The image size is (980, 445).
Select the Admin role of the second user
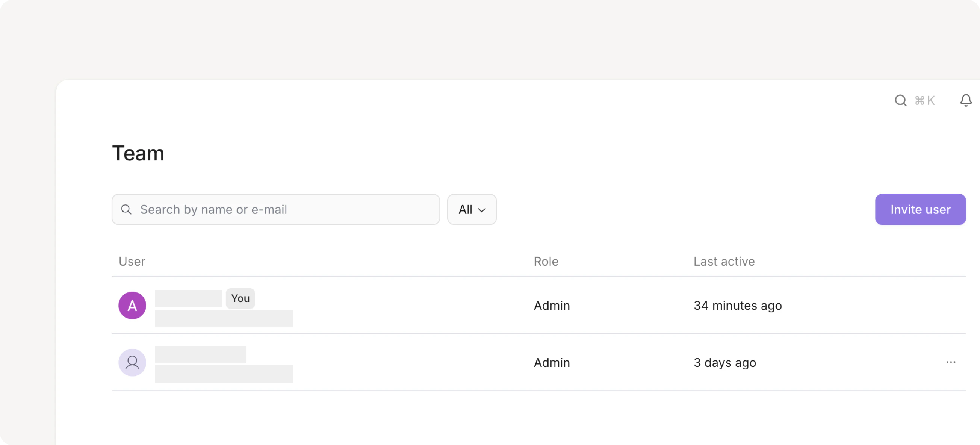click(551, 363)
